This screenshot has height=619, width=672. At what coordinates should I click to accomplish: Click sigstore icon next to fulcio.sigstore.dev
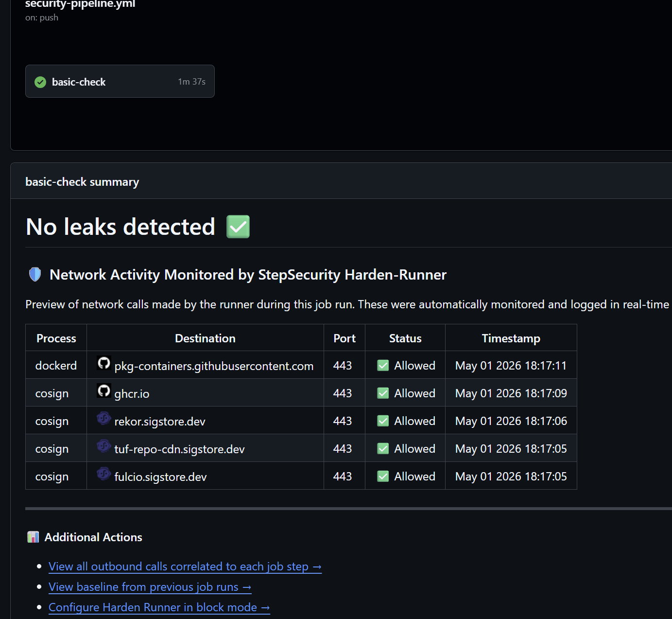104,474
